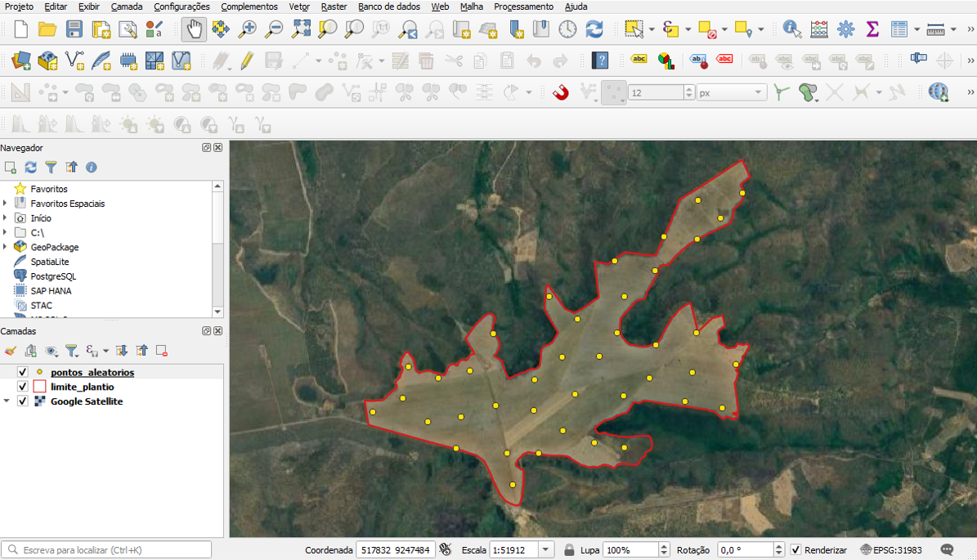Screen dimensions: 977x560
Task: Click the Zoom In magnifier tool
Action: coord(247,29)
